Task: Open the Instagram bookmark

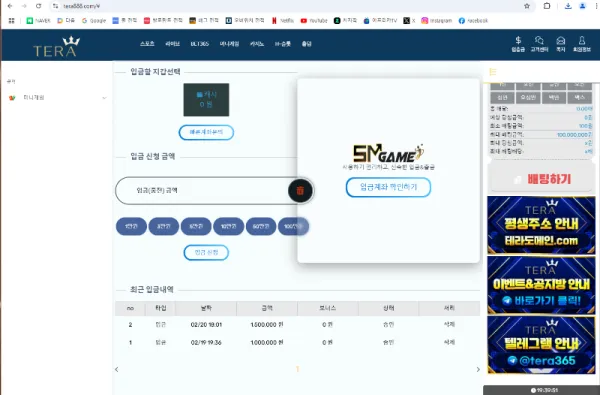Action: click(x=437, y=21)
